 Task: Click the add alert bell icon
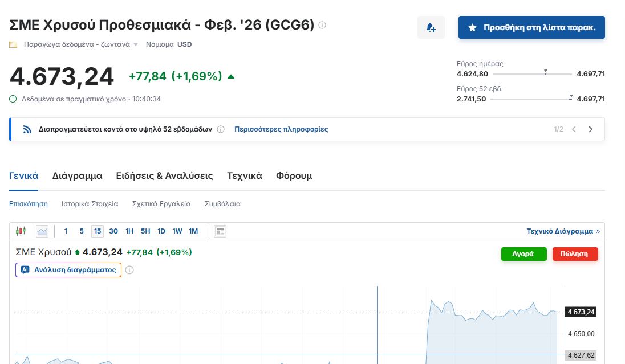pyautogui.click(x=431, y=27)
